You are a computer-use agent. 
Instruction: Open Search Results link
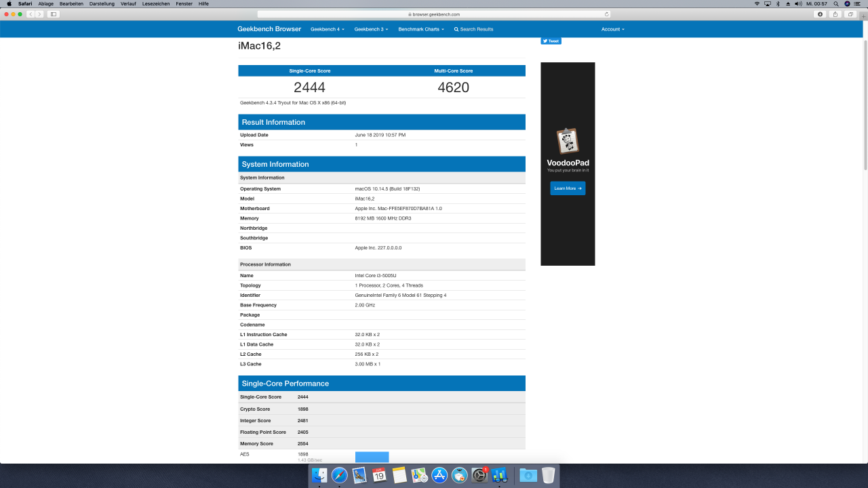473,29
